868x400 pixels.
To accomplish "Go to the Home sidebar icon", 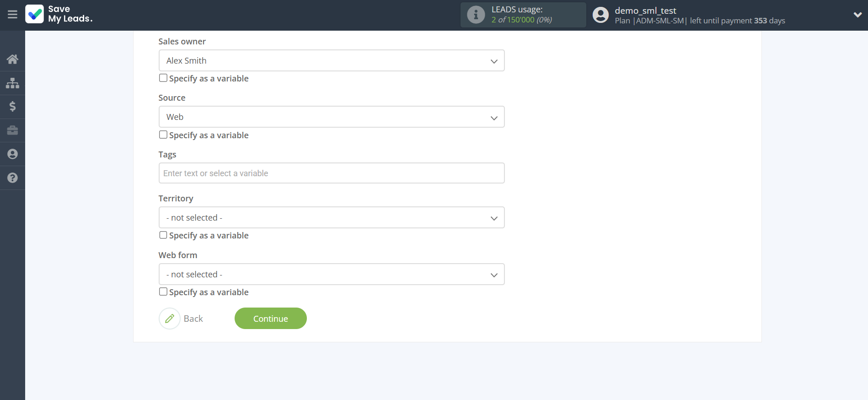I will [x=12, y=59].
